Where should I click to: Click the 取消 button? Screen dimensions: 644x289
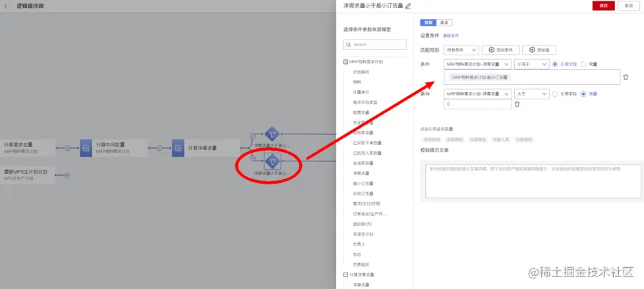tap(628, 5)
